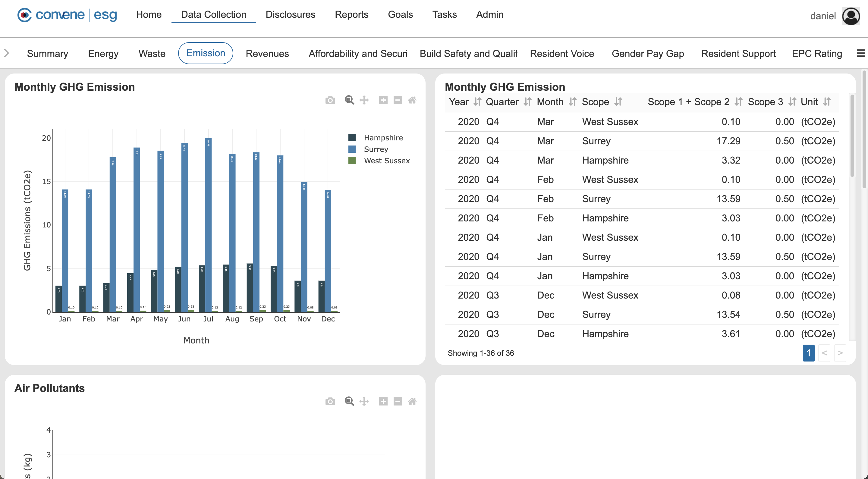Screen dimensions: 868x479
Task: Click zoom out minus icon on GHG chart
Action: [x=398, y=100]
